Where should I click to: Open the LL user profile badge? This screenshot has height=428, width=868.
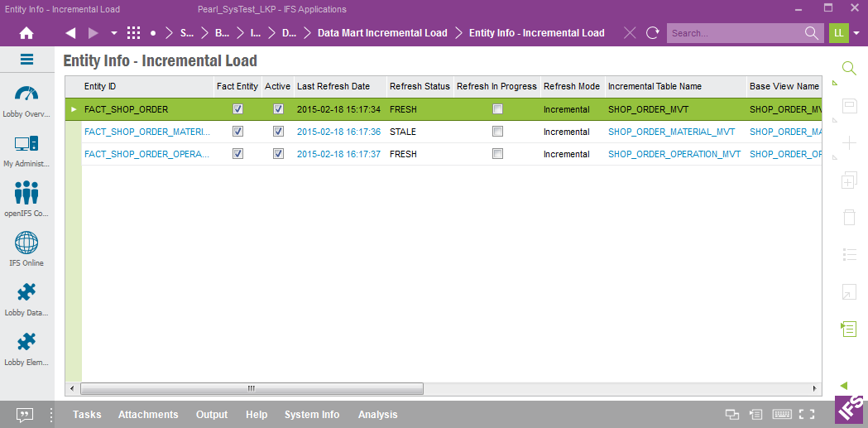click(x=839, y=33)
